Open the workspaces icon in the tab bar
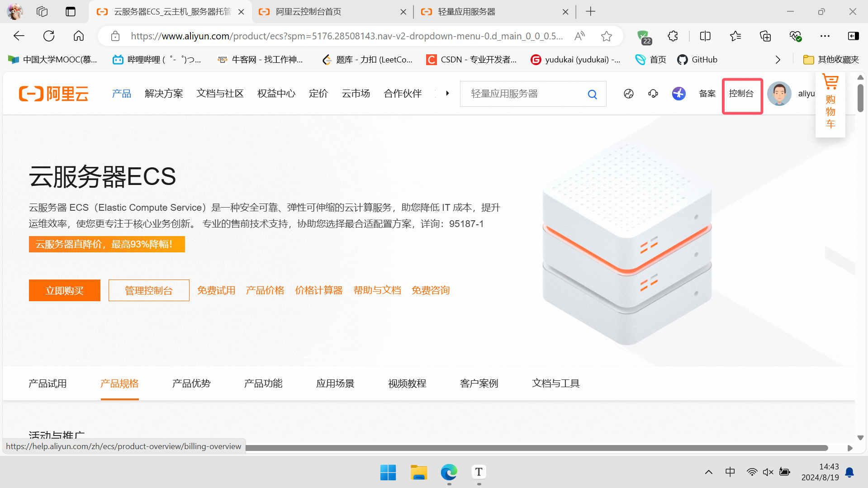868x488 pixels. pos(42,12)
